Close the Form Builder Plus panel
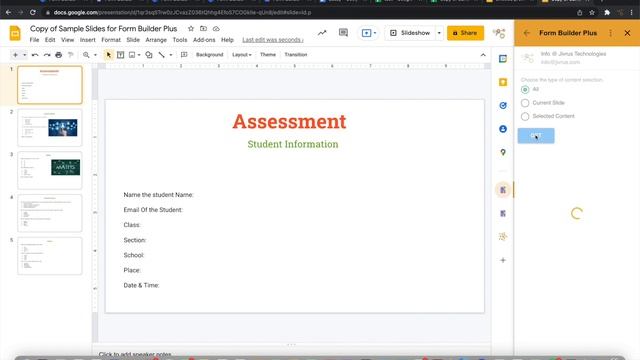Image resolution: width=640 pixels, height=360 pixels. [x=627, y=33]
